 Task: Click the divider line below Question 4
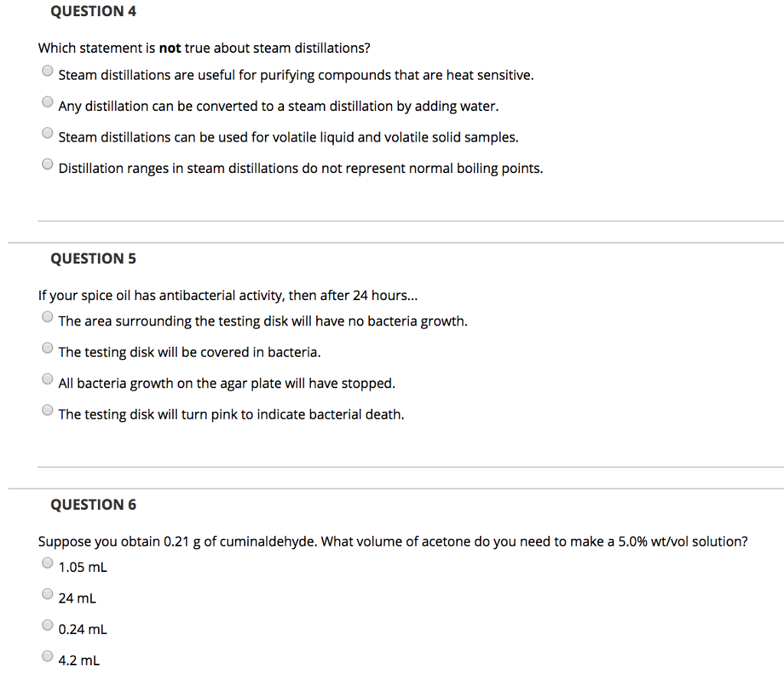[x=392, y=220]
